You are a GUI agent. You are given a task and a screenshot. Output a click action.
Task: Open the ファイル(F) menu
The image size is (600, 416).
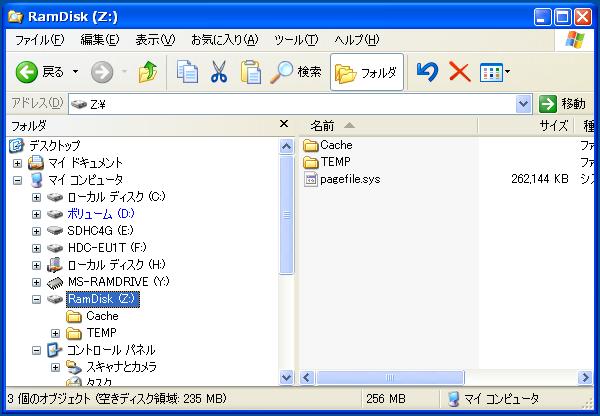click(39, 39)
